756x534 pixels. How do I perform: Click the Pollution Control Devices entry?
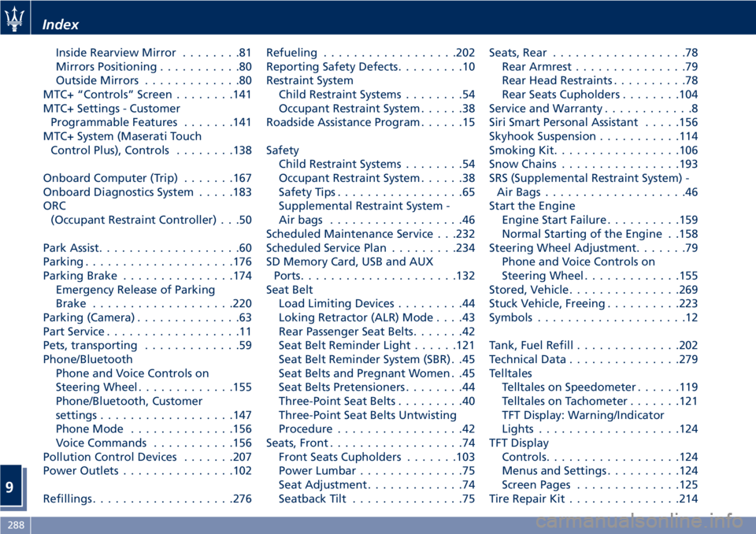coord(147,457)
